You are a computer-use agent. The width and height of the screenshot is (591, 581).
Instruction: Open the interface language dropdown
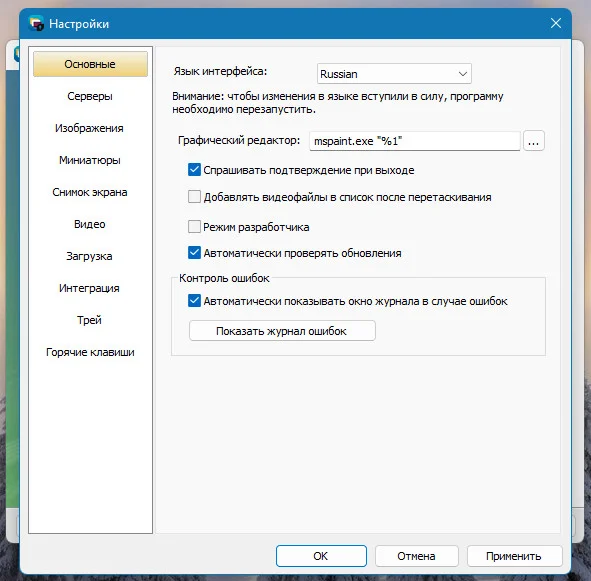click(394, 74)
